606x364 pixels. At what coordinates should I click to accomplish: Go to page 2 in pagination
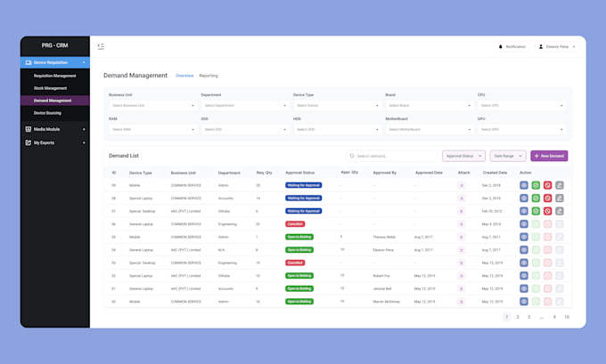click(x=518, y=317)
